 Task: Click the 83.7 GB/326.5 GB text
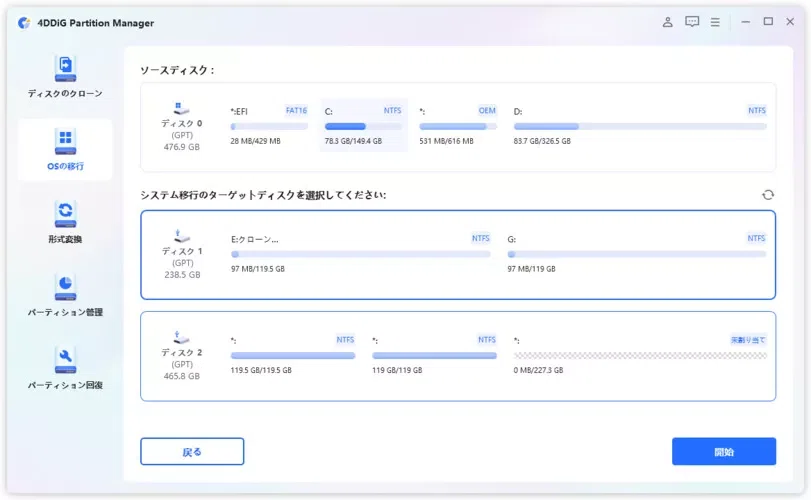(542, 141)
